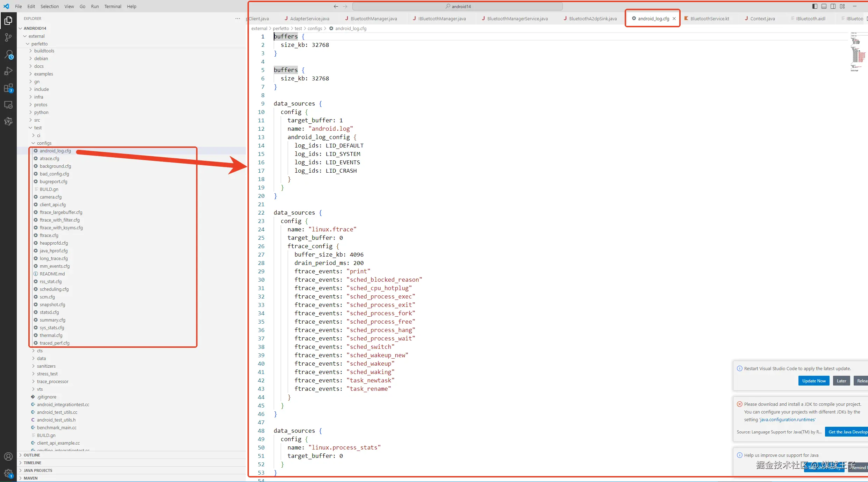The image size is (868, 482).
Task: Click the android14 command center search box
Action: click(x=458, y=6)
